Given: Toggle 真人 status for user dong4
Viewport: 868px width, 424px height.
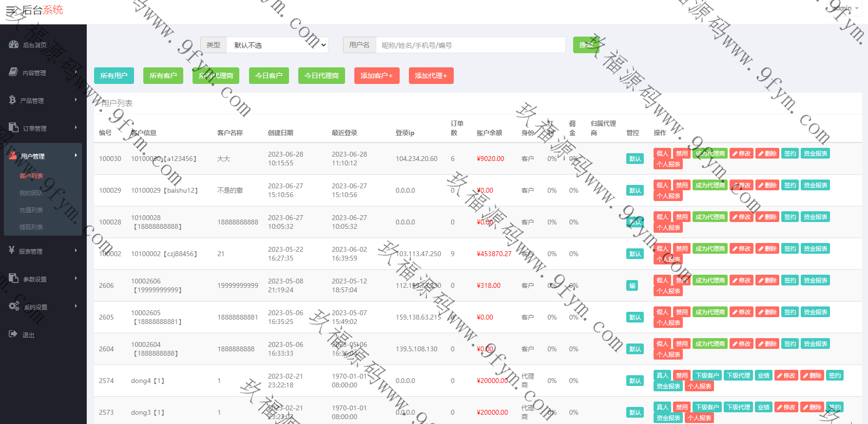Looking at the screenshot, I should 662,376.
